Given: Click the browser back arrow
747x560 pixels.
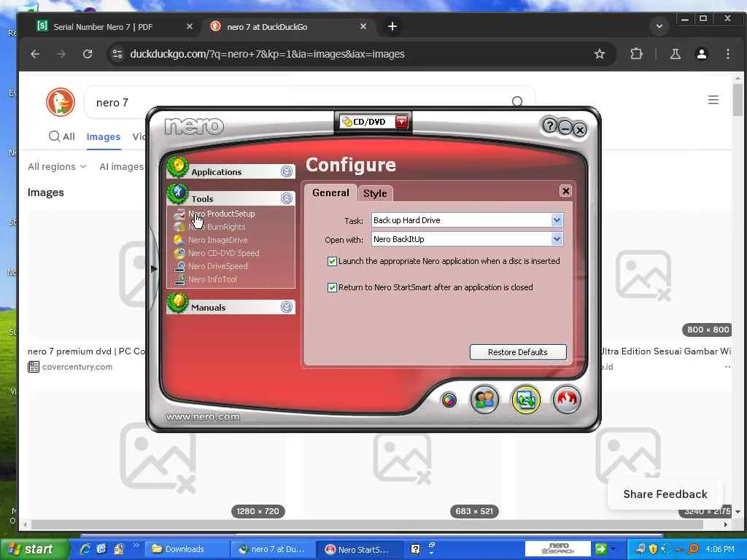Looking at the screenshot, I should click(35, 54).
